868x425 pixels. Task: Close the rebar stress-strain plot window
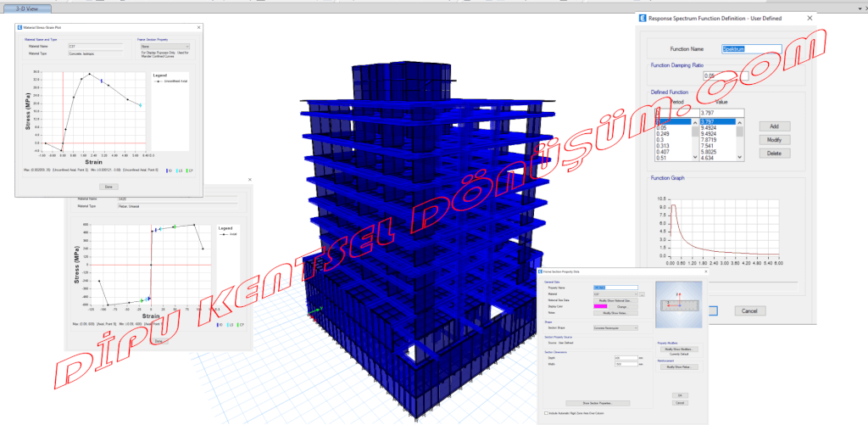[250, 180]
